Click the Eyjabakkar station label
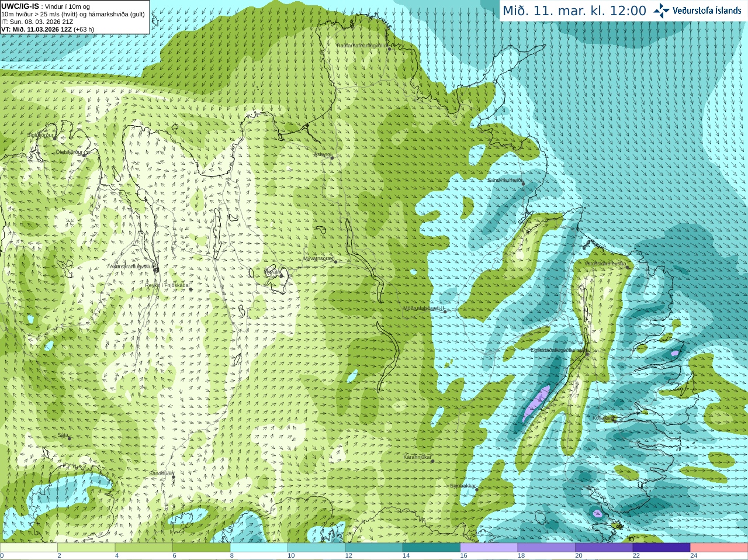 (x=463, y=486)
